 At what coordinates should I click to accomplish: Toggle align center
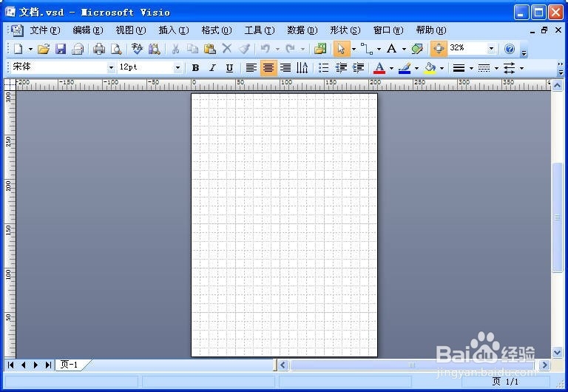click(x=268, y=68)
